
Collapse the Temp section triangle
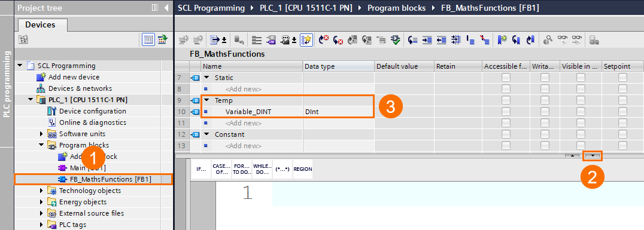point(206,100)
